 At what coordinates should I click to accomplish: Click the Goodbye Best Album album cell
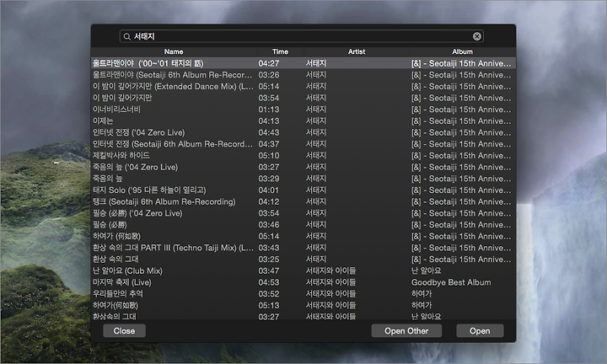[x=451, y=282]
